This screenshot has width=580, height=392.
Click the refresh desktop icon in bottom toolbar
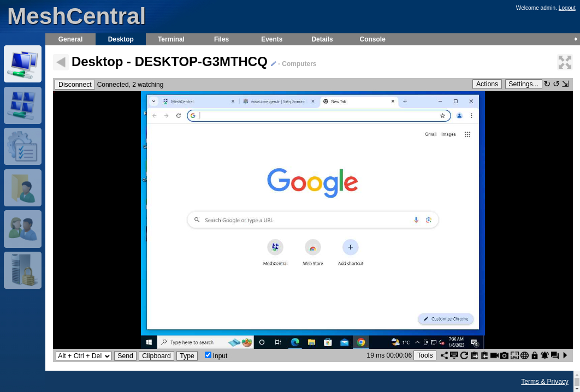(464, 355)
